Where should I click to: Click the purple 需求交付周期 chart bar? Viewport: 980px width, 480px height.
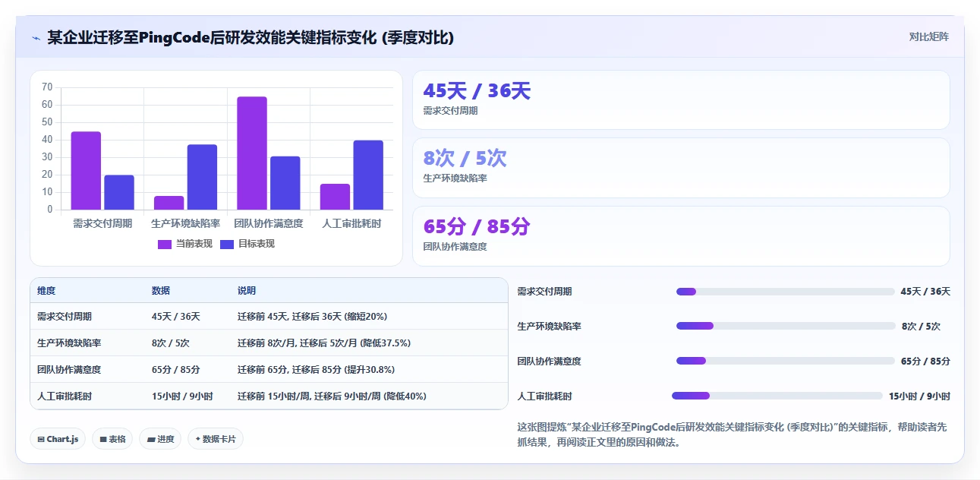pos(86,170)
